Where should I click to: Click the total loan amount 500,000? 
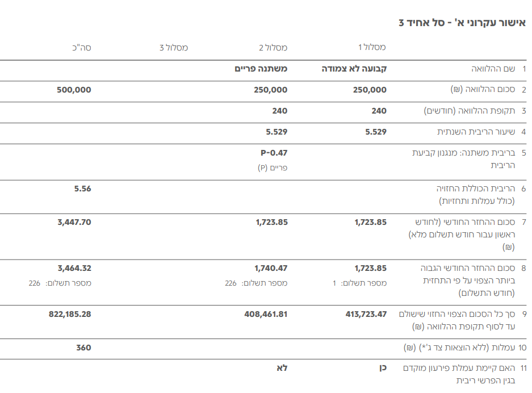[74, 90]
